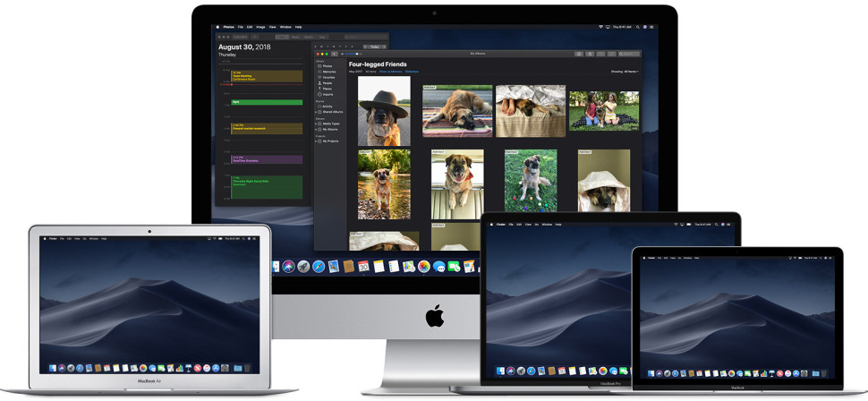Open Window menu on the iMac

pyautogui.click(x=285, y=27)
